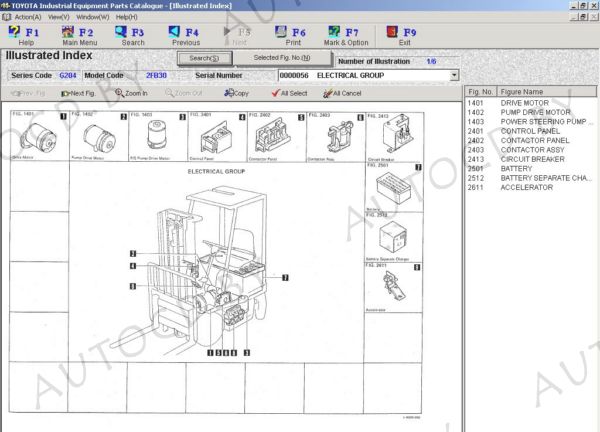Screen dimensions: 600x432
Task: Select list row 2401 CONTROL PANEL
Action: coord(530,131)
